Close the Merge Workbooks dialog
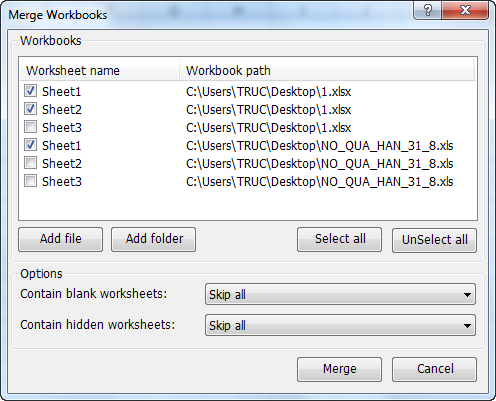The height and width of the screenshot is (401, 496). 465,10
